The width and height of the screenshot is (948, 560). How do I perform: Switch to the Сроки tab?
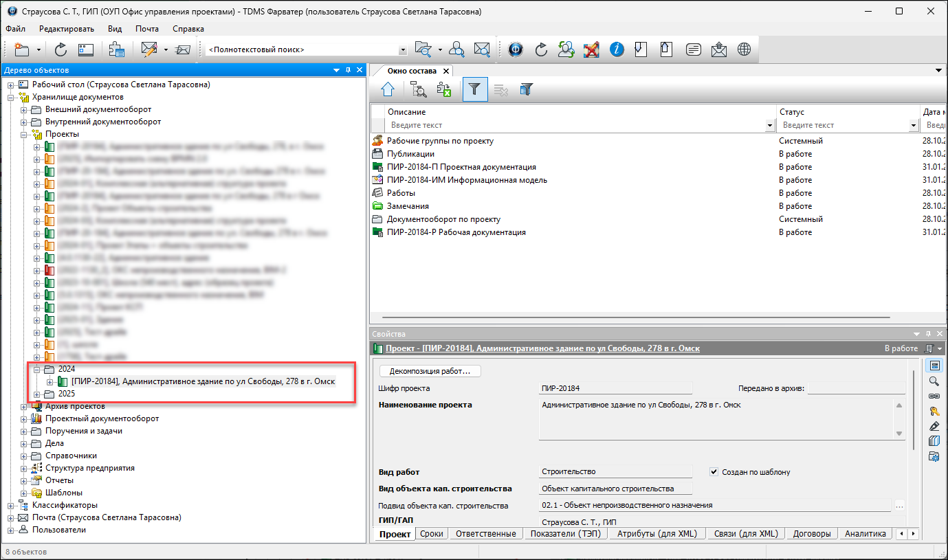point(432,534)
